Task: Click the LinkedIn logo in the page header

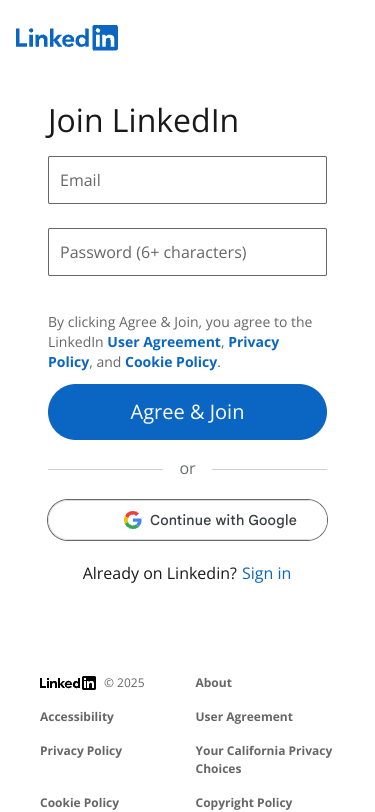Action: tap(67, 38)
